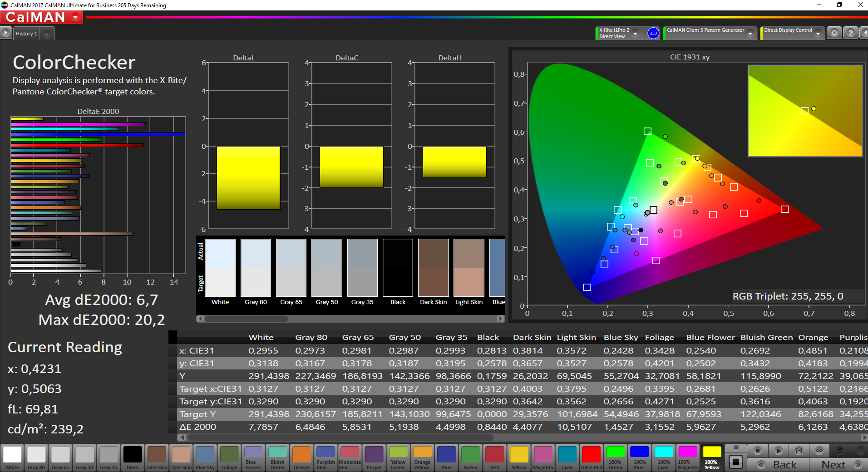Select the 100% Blue patch button
Image resolution: width=868 pixels, height=472 pixels.
[639, 457]
